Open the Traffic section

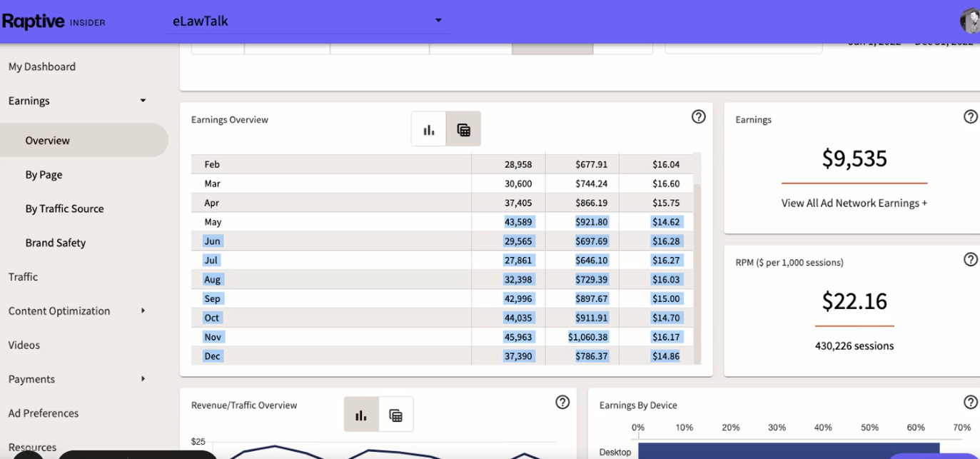point(23,277)
